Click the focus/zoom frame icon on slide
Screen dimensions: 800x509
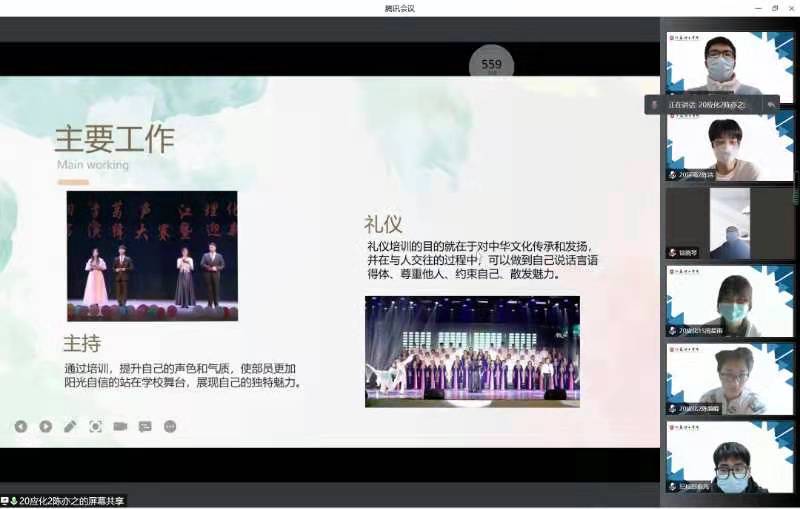pyautogui.click(x=95, y=426)
